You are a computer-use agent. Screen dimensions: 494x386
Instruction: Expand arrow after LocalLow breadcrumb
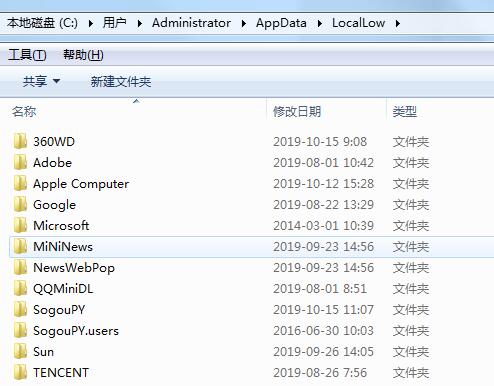[398, 23]
